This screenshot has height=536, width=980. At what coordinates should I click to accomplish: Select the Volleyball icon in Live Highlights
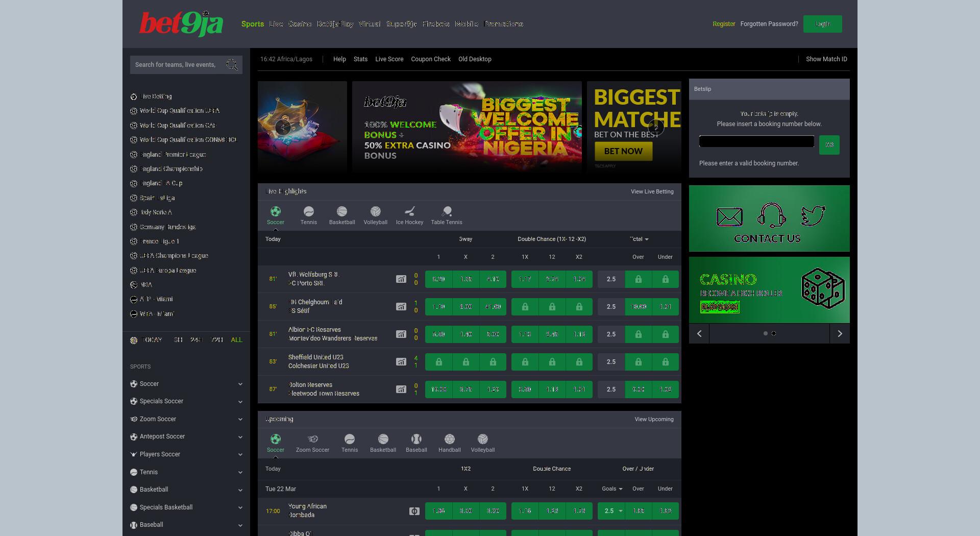(376, 211)
